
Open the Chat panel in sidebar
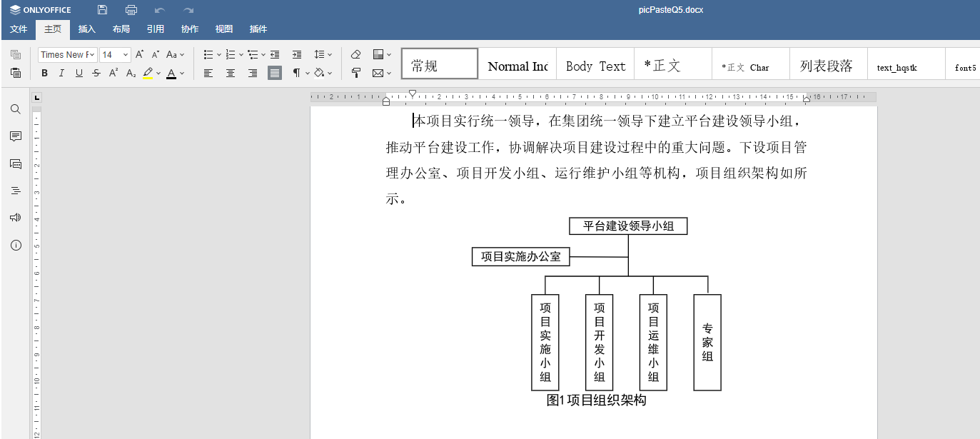point(16,163)
